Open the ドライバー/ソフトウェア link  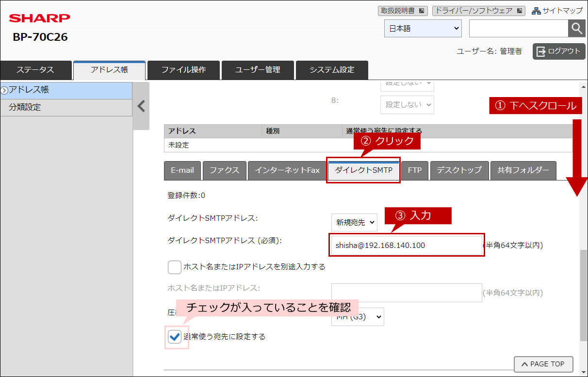coord(478,10)
